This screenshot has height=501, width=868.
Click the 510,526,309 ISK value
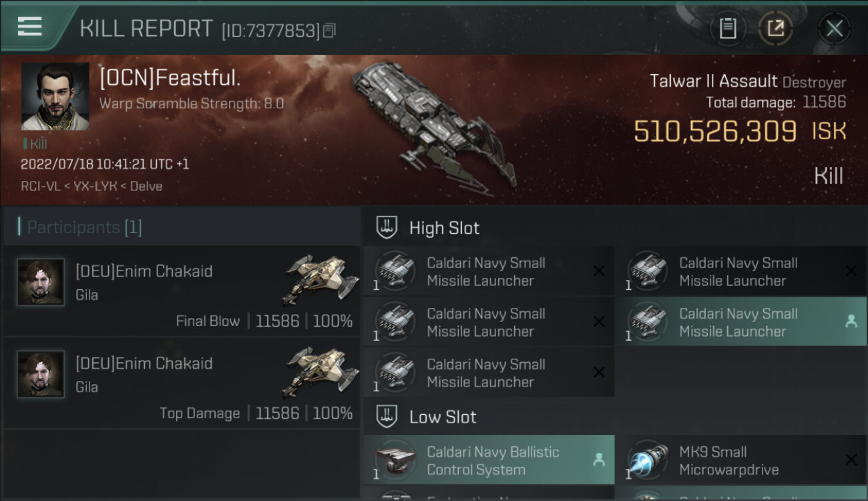[x=714, y=132]
